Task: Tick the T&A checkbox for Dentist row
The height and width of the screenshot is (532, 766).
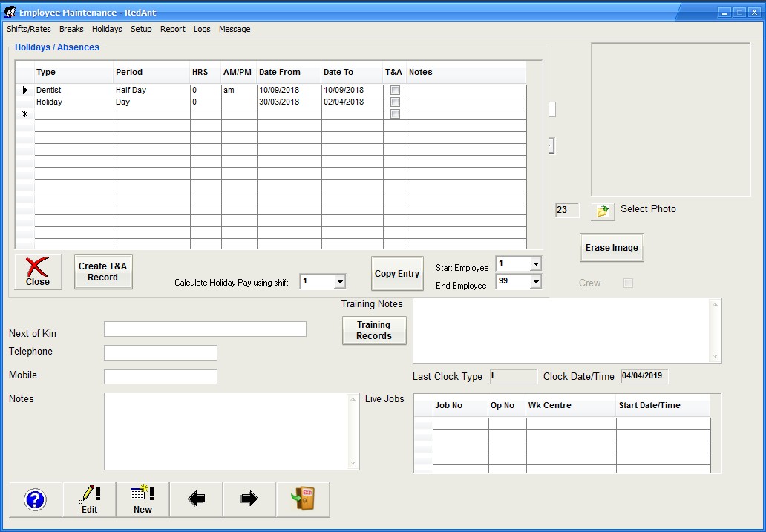Action: pos(395,91)
